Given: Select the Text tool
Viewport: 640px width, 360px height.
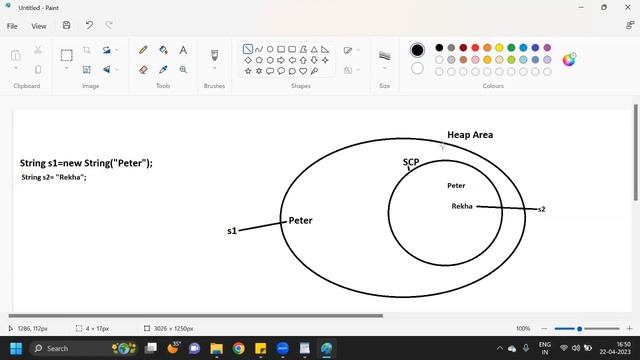Looking at the screenshot, I should [x=183, y=50].
